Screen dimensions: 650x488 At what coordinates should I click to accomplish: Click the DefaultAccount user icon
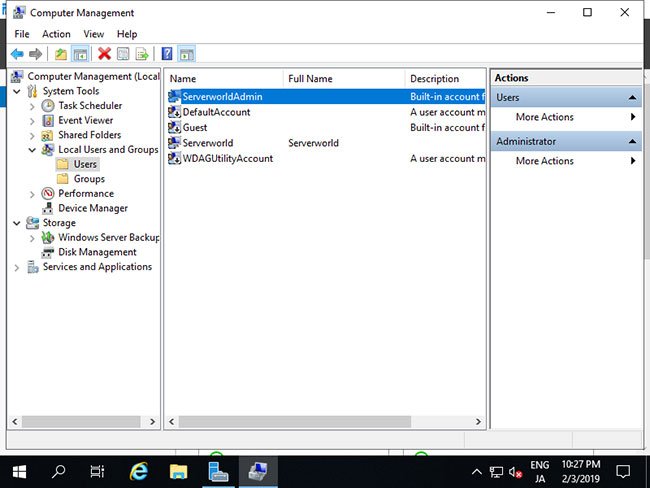[x=175, y=112]
